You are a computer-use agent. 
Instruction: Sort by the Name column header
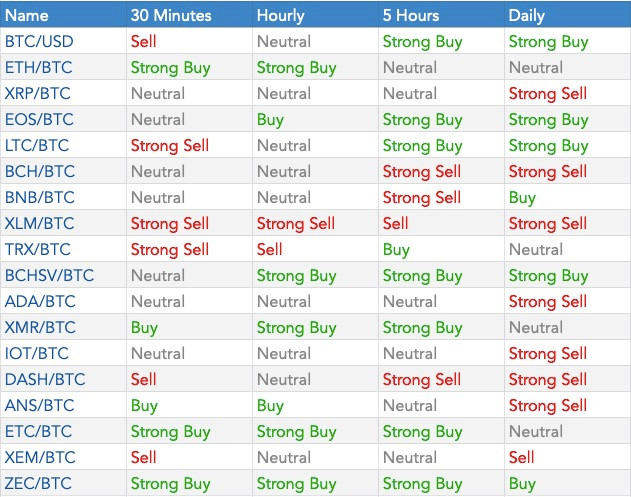tap(27, 15)
